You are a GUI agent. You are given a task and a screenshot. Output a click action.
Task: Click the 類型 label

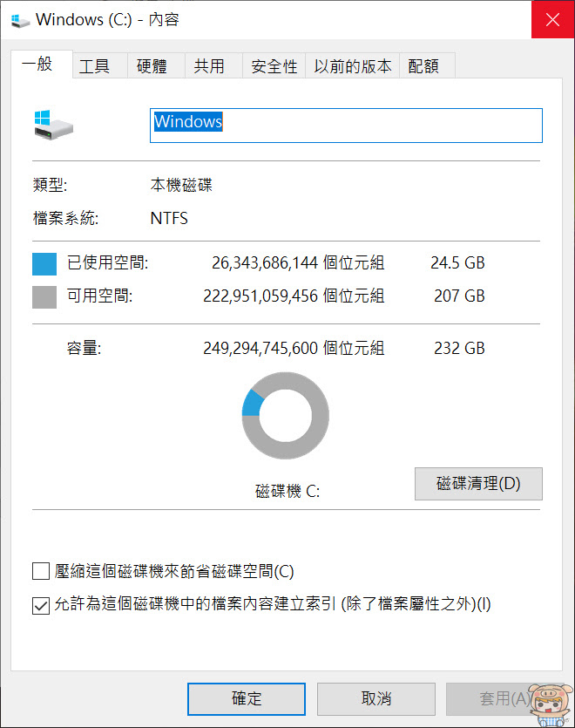[51, 185]
